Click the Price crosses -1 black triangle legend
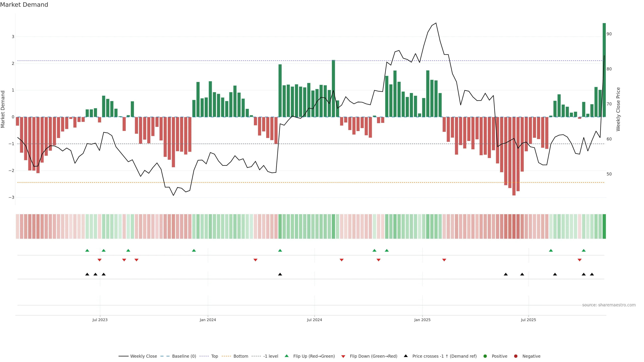This screenshot has width=644, height=362. (406, 356)
